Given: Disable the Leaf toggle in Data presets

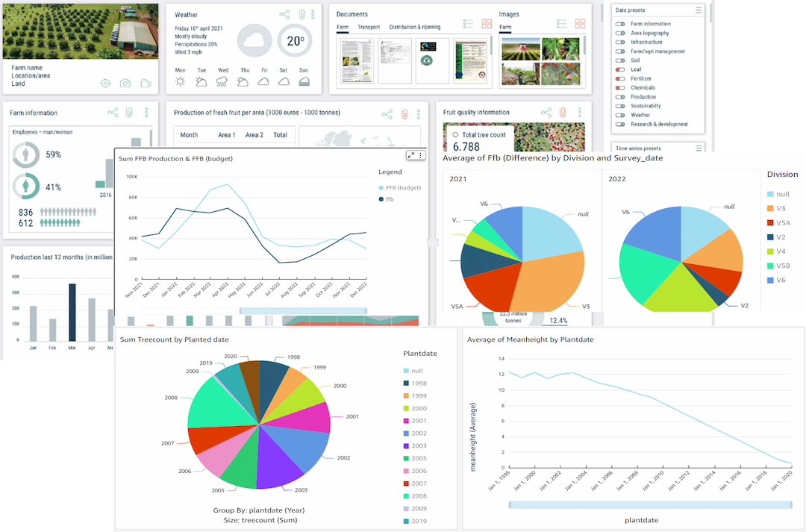Looking at the screenshot, I should [x=621, y=69].
